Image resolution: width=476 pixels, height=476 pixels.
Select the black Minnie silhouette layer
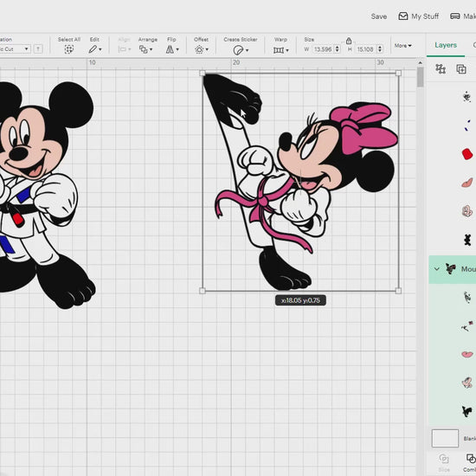(x=466, y=411)
